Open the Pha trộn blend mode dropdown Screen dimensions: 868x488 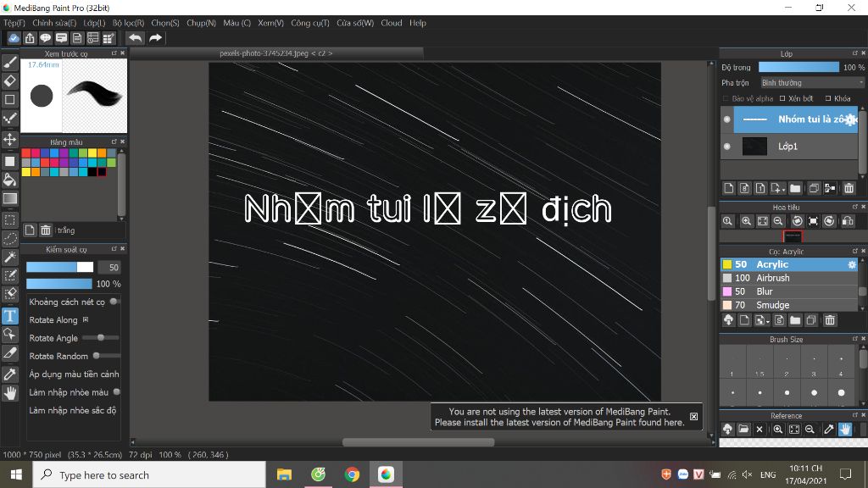tap(811, 82)
